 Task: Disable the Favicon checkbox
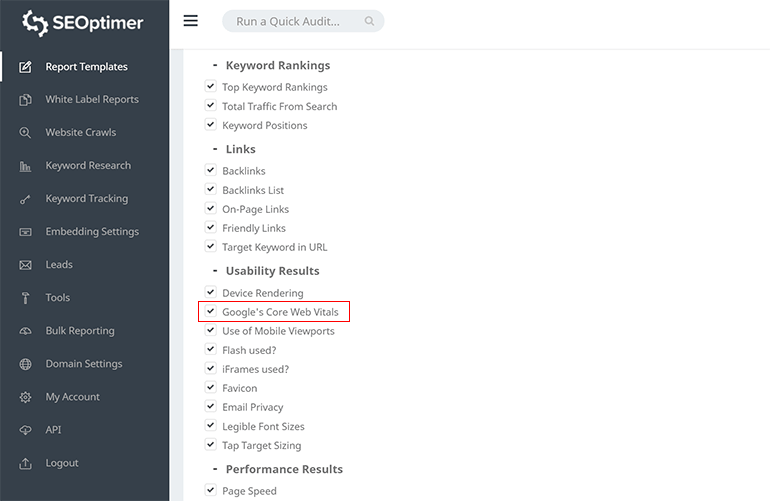coord(211,388)
